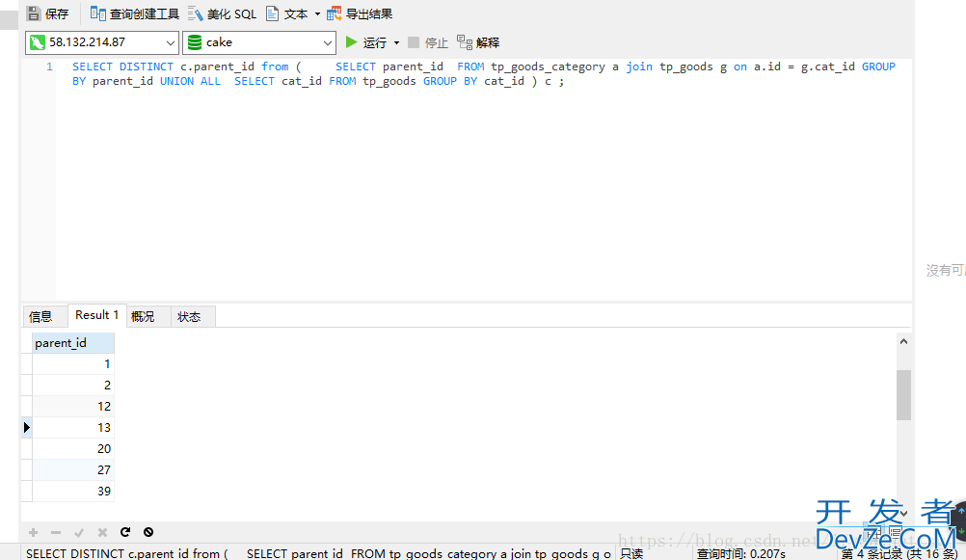Image resolution: width=966 pixels, height=560 pixels.
Task: Click the query time 0.207s status text
Action: (x=741, y=554)
